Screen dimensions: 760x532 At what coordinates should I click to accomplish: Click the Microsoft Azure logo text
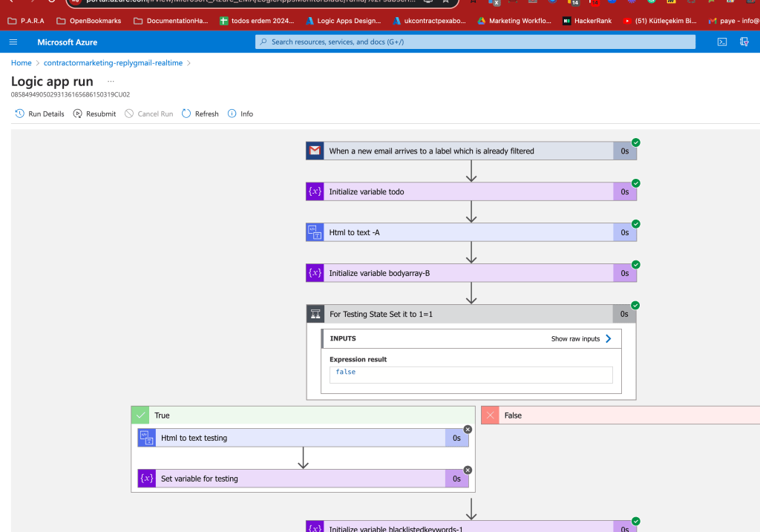pyautogui.click(x=68, y=42)
